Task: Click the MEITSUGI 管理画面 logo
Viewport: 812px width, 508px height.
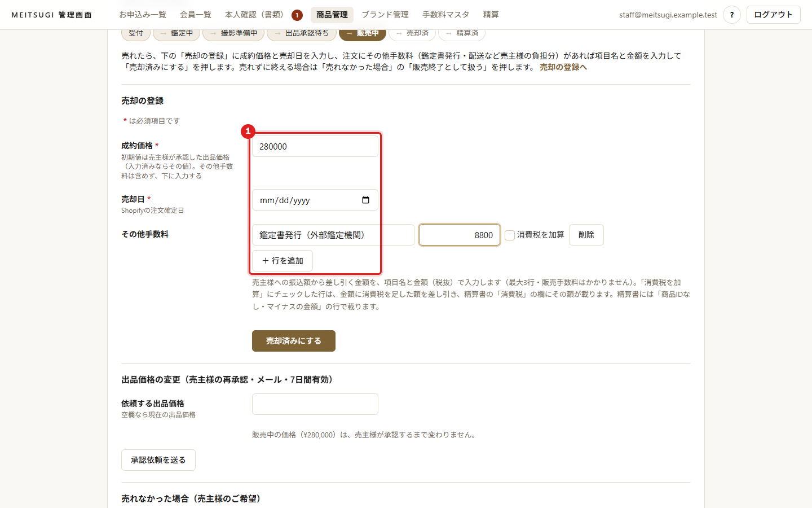Action: (x=52, y=15)
